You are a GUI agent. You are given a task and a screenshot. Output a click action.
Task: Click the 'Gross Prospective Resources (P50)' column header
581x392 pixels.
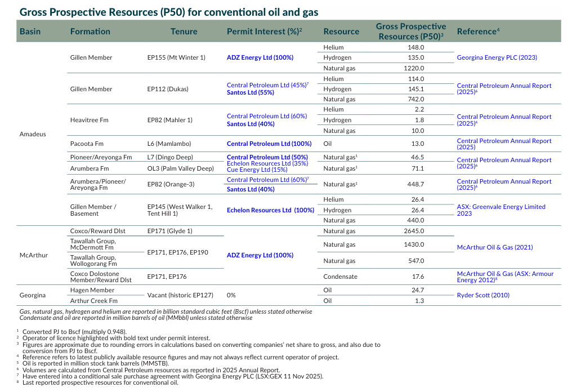tap(411, 32)
